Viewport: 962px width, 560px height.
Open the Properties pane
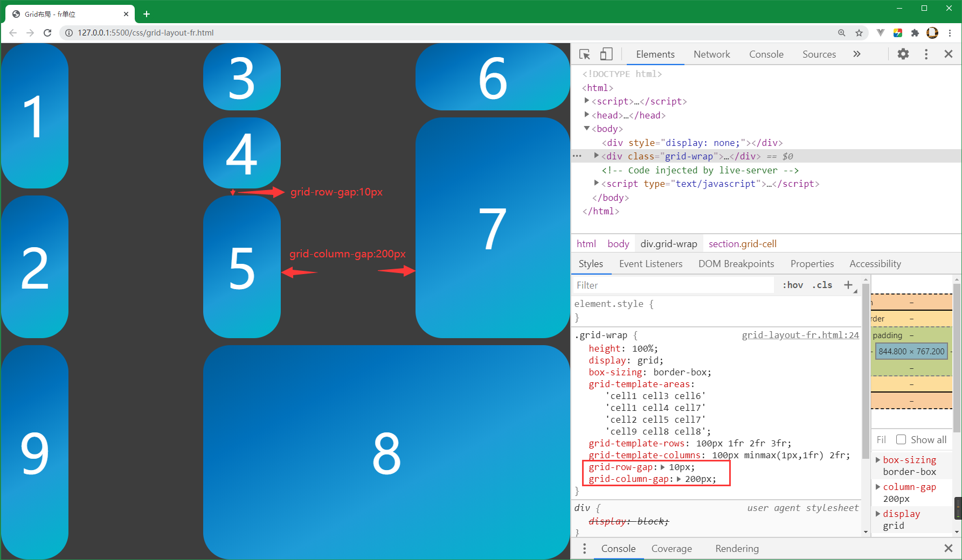(812, 264)
